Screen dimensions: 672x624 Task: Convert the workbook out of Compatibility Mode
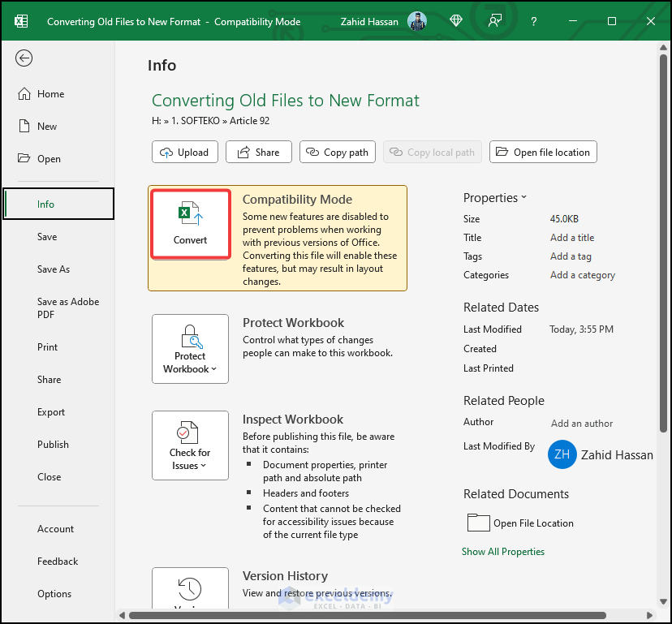pyautogui.click(x=190, y=223)
